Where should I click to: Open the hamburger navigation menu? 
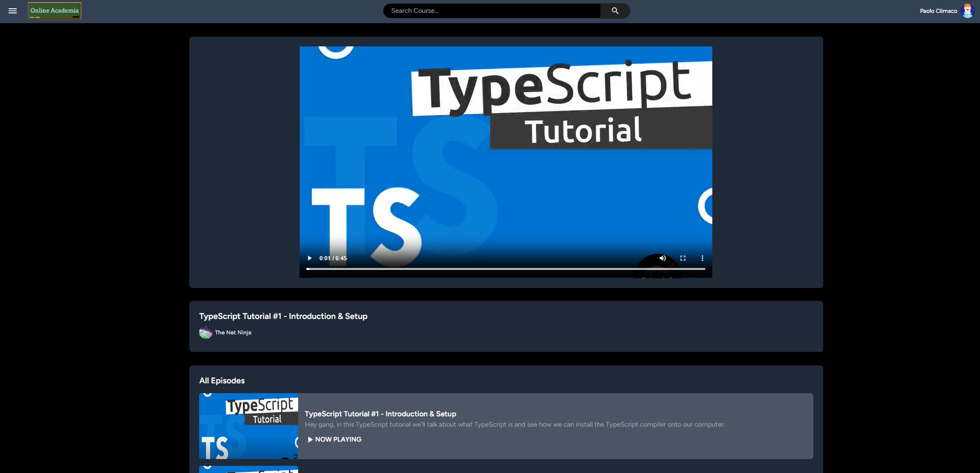click(13, 10)
